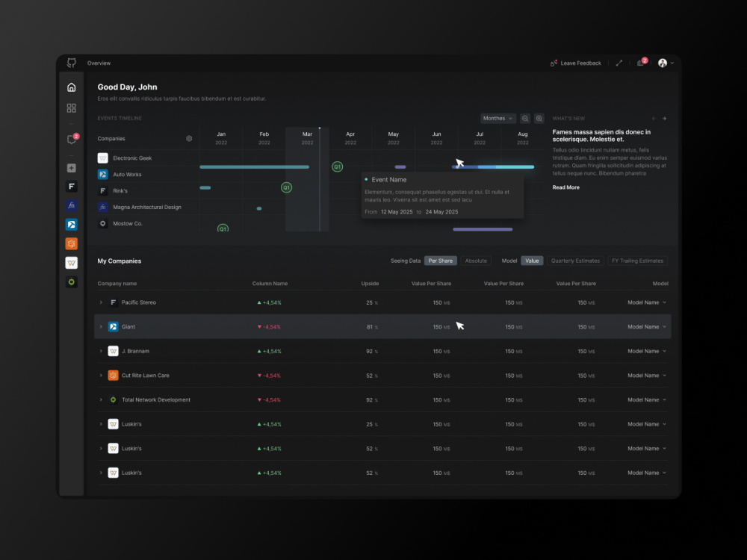
Task: Select the blue Auto Works icon in sidebar
Action: (72, 224)
